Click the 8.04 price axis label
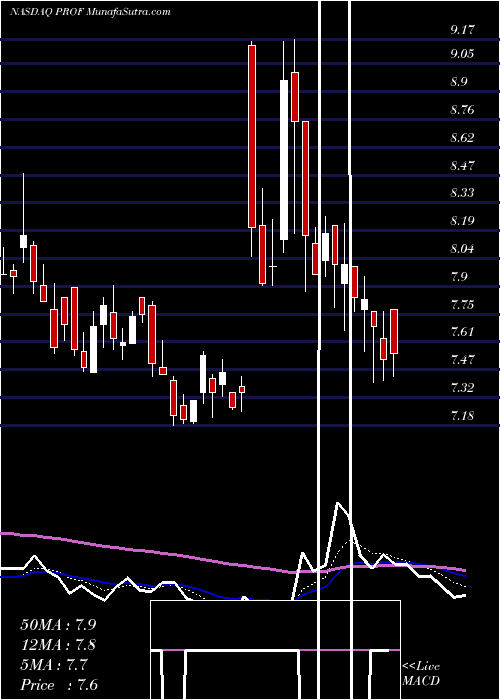Viewport: 500px width, 700px height. (x=462, y=249)
